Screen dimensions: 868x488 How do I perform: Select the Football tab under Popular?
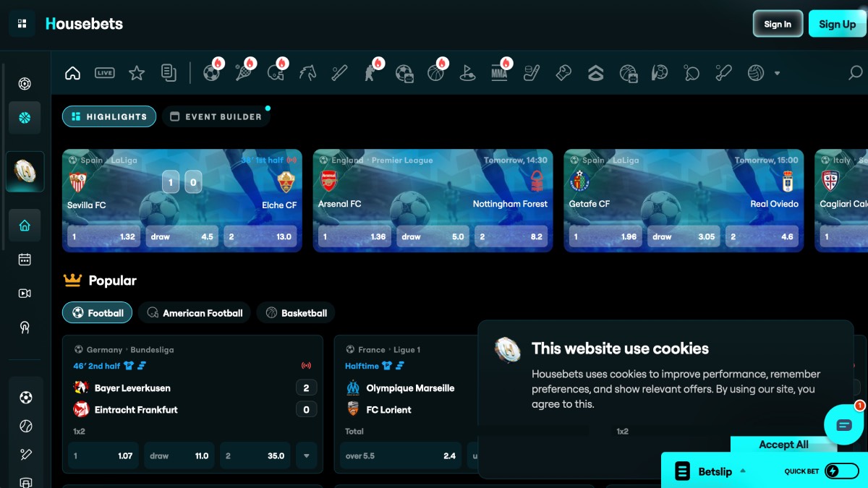(98, 313)
